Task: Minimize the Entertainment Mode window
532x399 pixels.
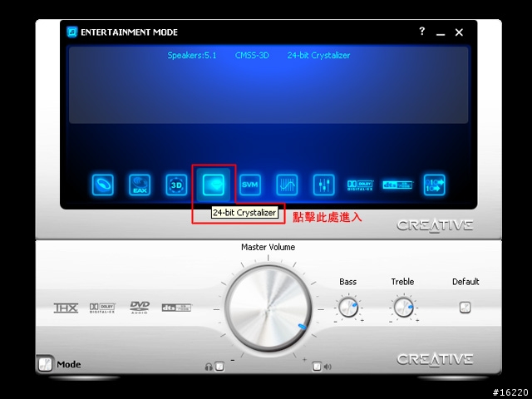Action: [x=441, y=32]
